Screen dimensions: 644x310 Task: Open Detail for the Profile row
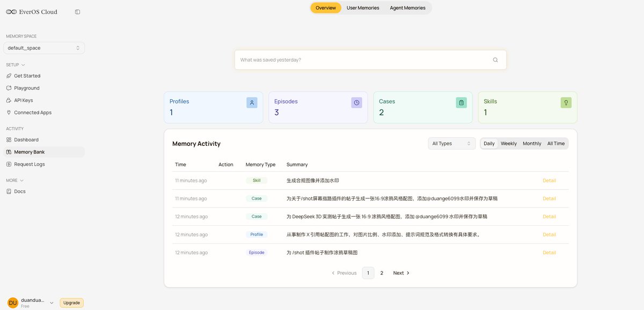(549, 234)
